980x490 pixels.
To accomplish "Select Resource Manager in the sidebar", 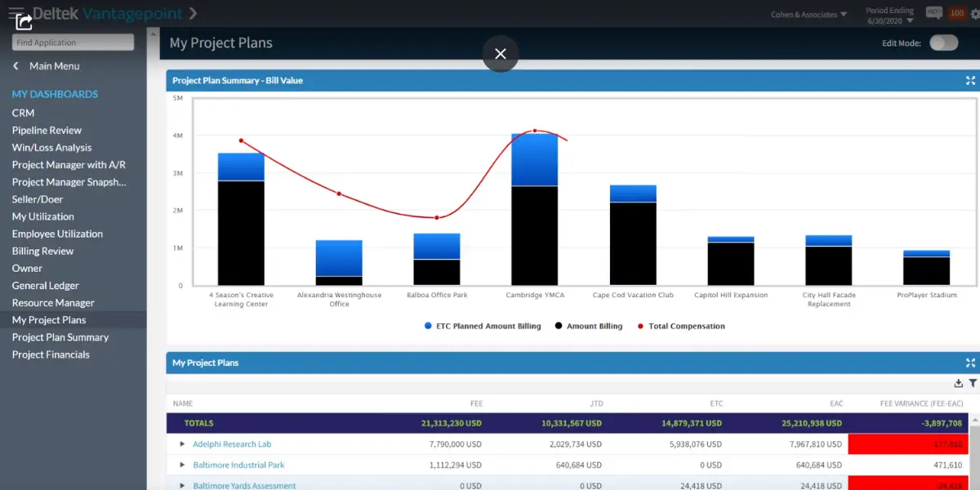I will [x=53, y=302].
